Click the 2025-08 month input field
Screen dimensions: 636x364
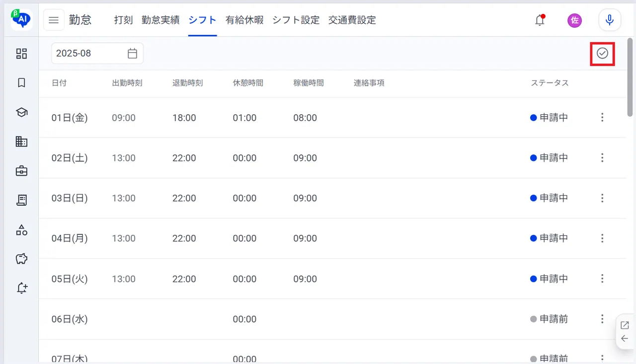pyautogui.click(x=97, y=53)
